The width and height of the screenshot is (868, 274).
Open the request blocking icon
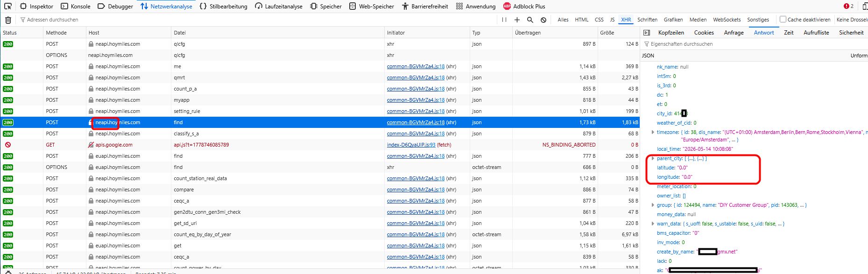(543, 20)
